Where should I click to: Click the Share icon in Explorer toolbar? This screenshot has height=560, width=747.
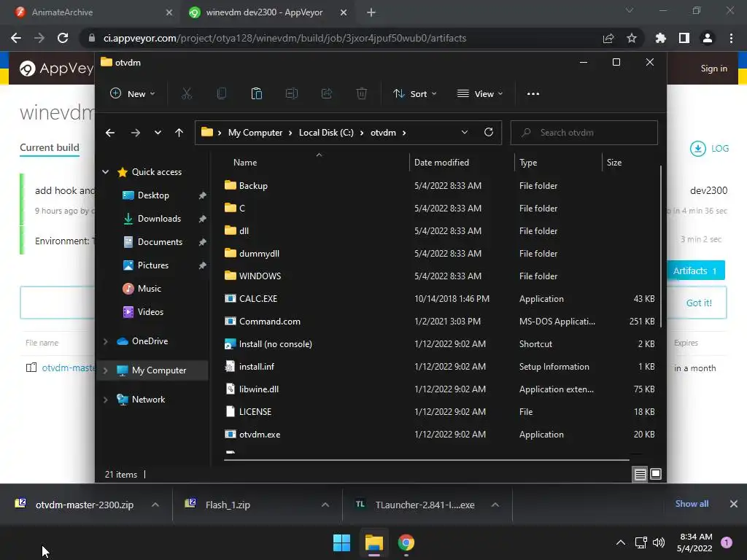coord(326,94)
